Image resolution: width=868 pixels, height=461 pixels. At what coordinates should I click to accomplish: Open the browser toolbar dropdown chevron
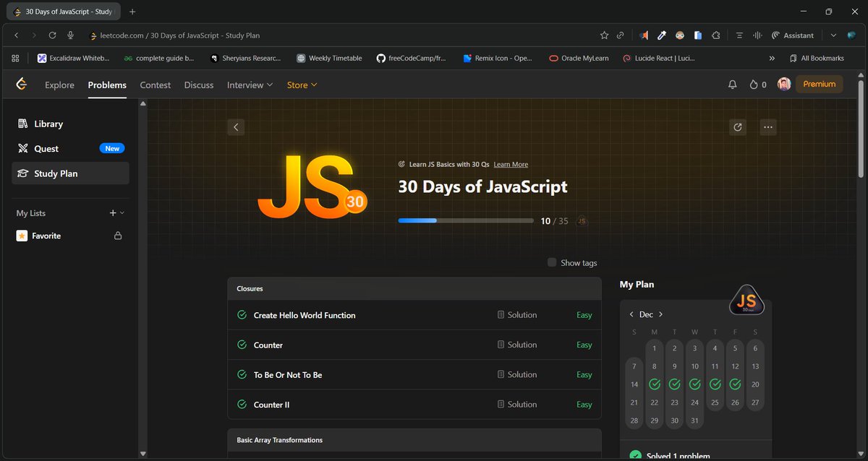pos(833,35)
